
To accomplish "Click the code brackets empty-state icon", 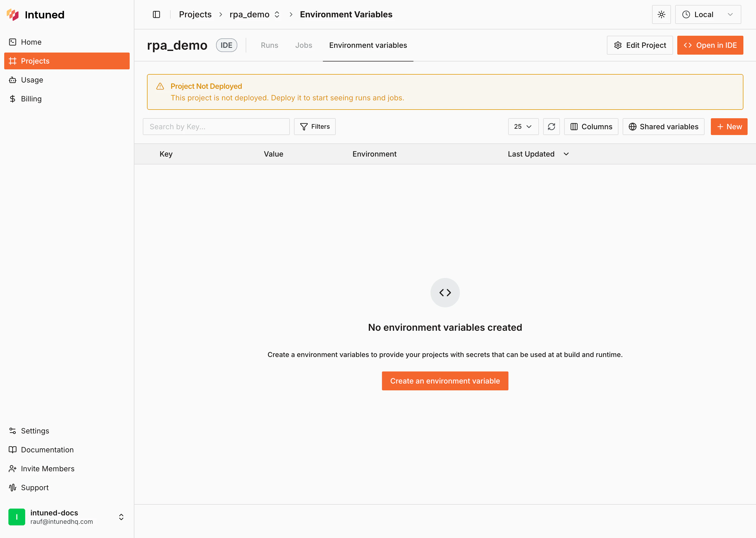I will coord(445,293).
